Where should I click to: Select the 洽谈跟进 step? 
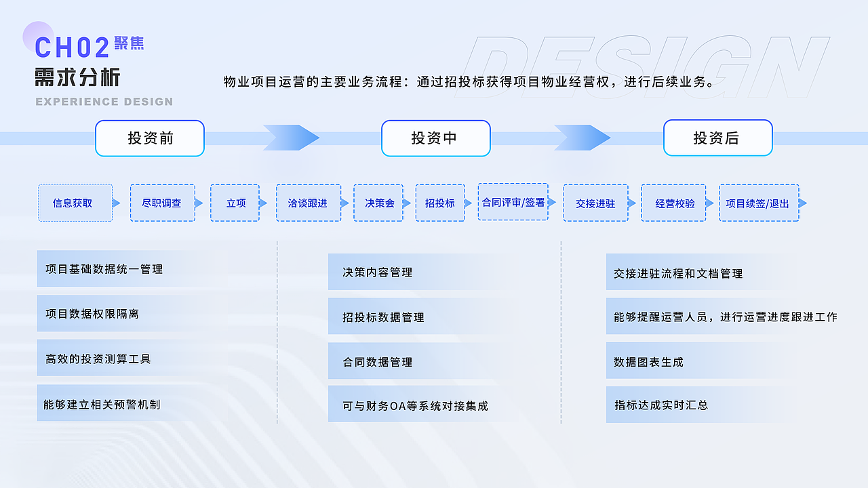pyautogui.click(x=309, y=203)
